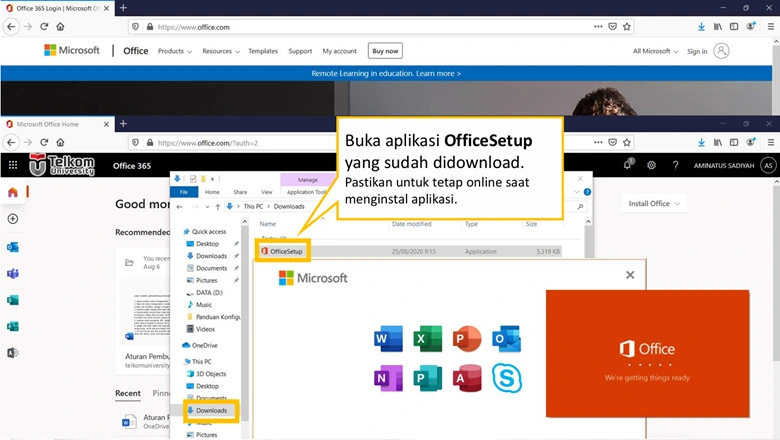Viewport: 780px width, 440px height.
Task: Click File Explorer help icon
Action: point(587,192)
